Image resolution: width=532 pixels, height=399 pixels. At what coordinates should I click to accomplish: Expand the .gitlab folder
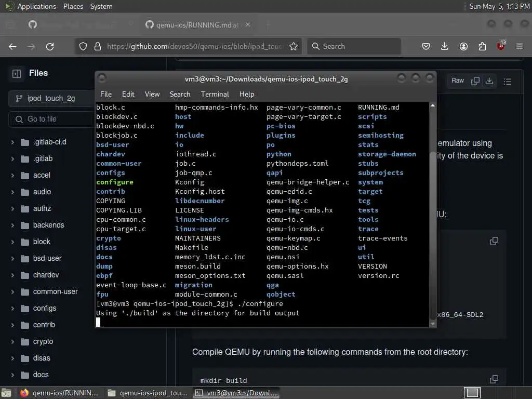[x=12, y=159]
